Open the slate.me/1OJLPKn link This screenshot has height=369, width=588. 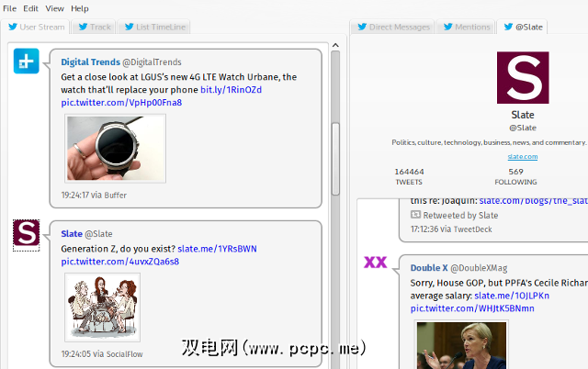512,296
